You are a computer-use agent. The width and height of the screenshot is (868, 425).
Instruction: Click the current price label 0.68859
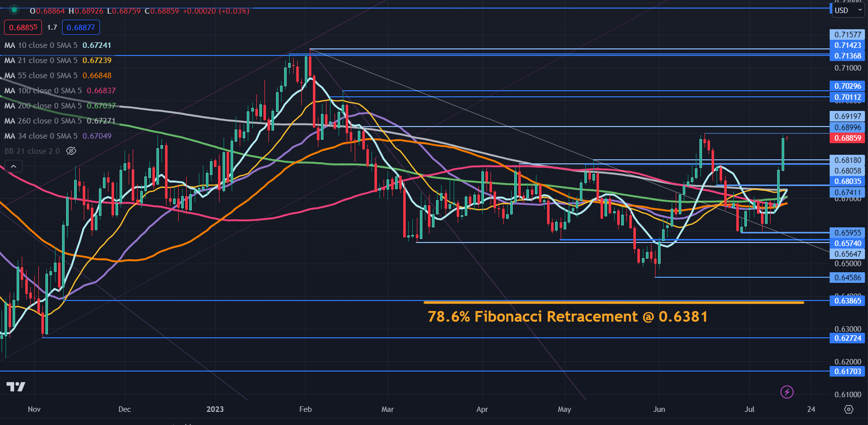pyautogui.click(x=847, y=138)
